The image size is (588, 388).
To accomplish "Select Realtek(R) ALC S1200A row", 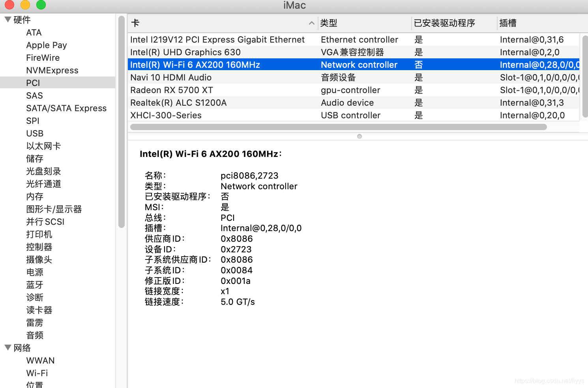I will point(354,103).
